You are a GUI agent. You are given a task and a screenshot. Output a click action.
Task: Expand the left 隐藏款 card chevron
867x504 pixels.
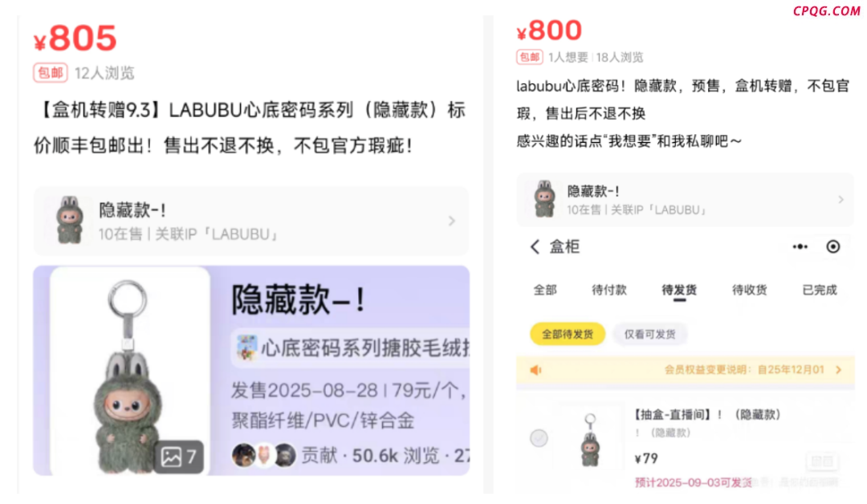click(x=452, y=221)
